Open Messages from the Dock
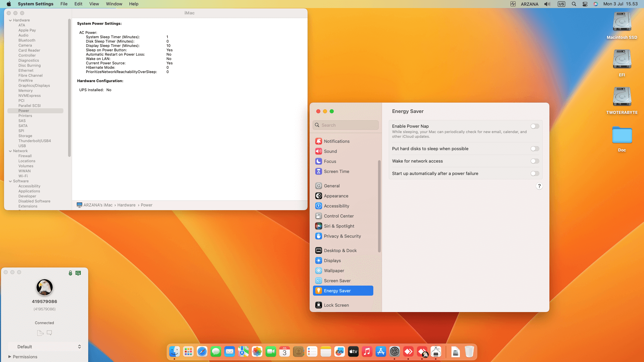Viewport: 644px width, 362px height. (216, 352)
